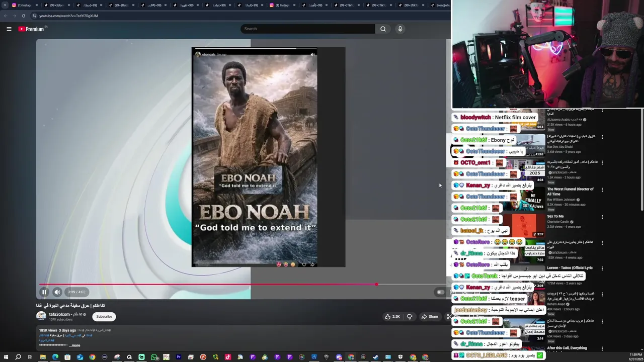Open the YouTube hamburger guide menu

point(9,29)
